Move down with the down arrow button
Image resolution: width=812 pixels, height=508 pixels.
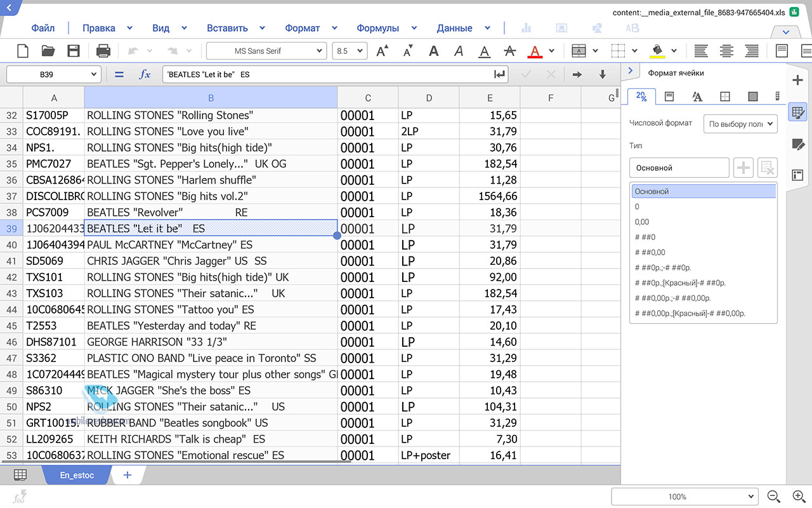602,74
